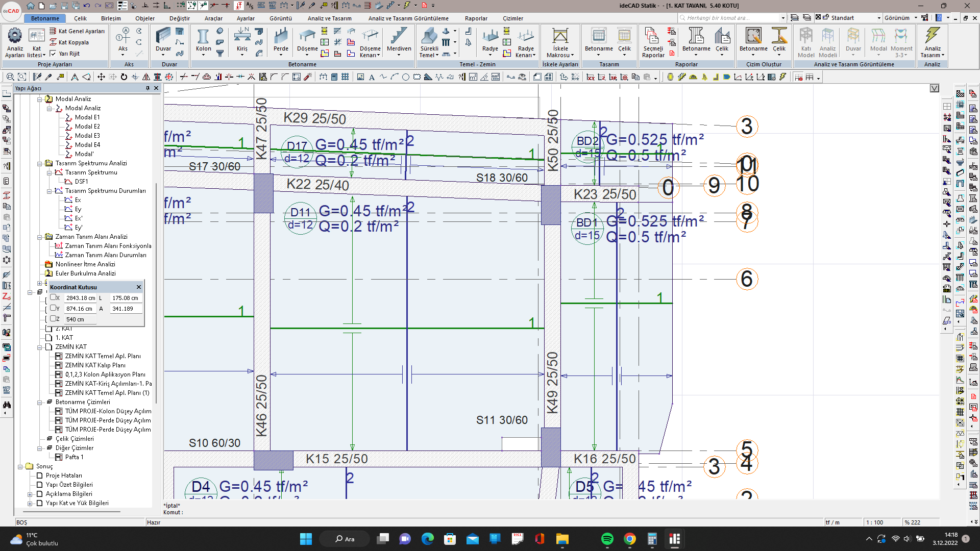This screenshot has width=980, height=551.
Task: Check the Z lock in Koordinat Kutusu
Action: (53, 319)
